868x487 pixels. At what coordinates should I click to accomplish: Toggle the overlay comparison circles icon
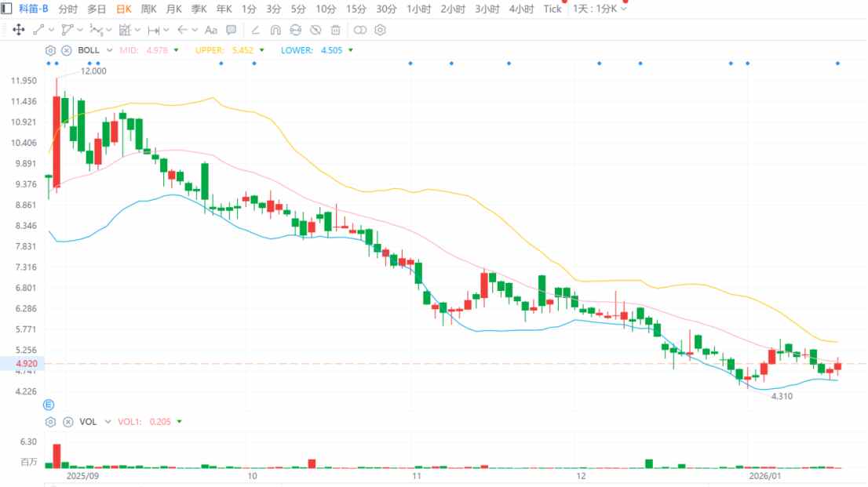[359, 30]
